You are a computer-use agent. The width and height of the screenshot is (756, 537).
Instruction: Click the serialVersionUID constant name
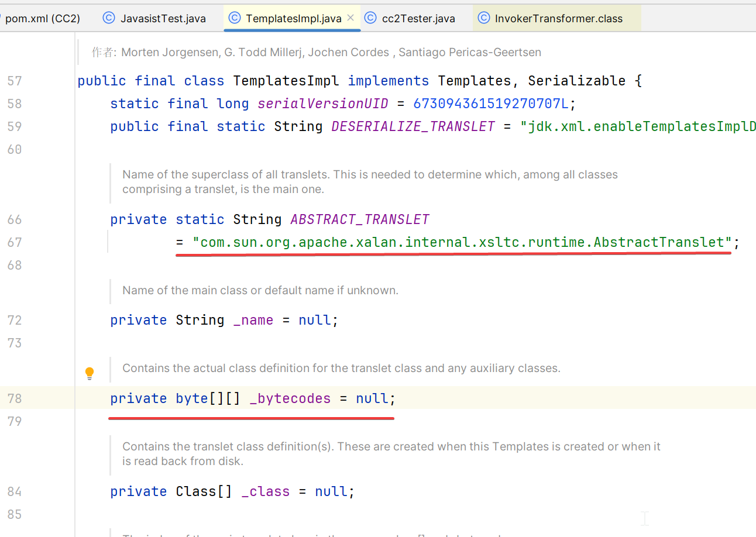322,104
